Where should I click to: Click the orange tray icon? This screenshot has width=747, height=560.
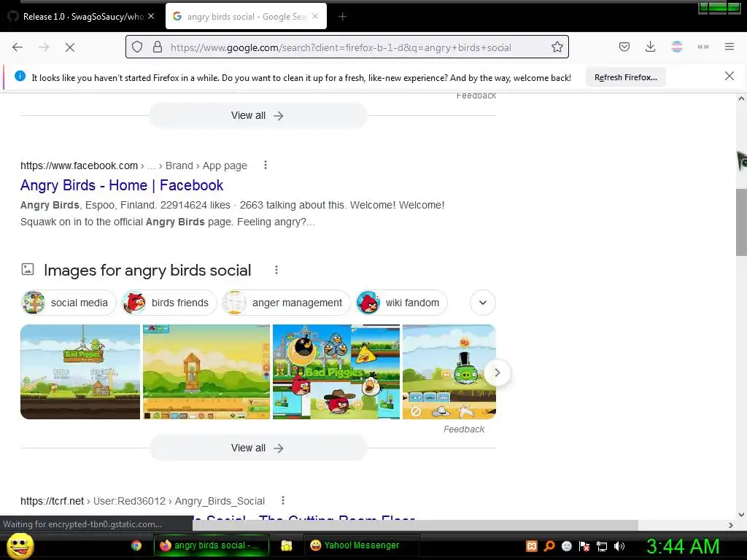[x=532, y=546]
